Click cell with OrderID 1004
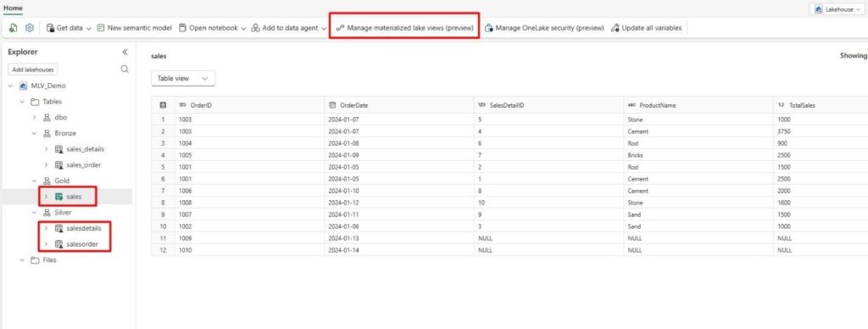This screenshot has width=868, height=329. tap(249, 143)
